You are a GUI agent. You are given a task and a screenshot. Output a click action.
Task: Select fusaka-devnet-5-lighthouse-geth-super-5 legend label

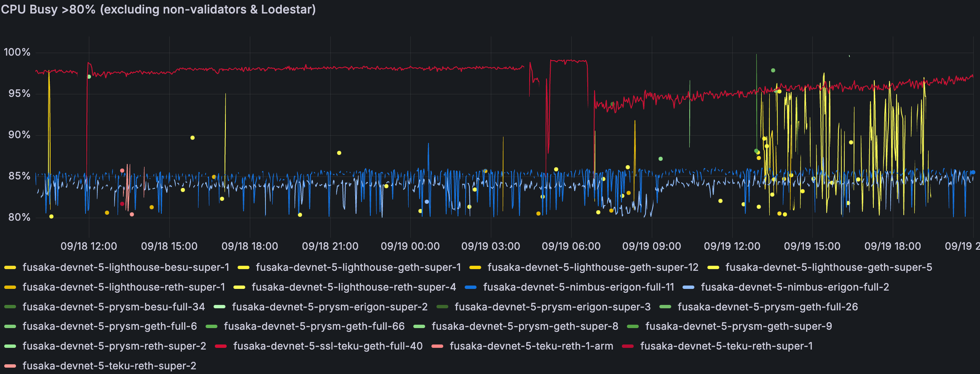point(828,267)
